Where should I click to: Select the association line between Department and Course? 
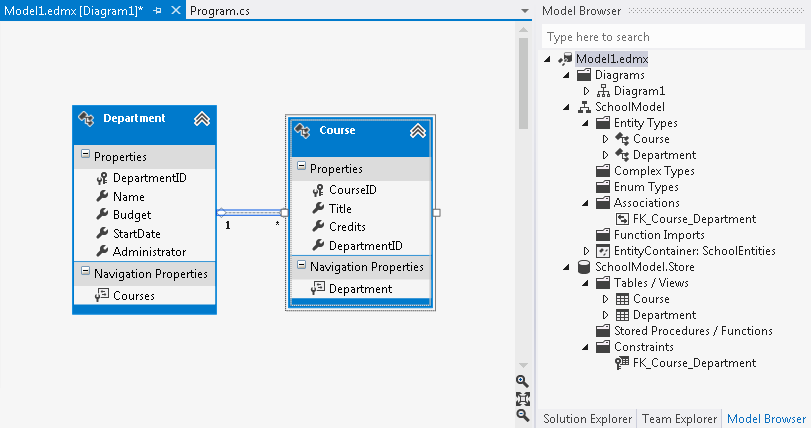(251, 212)
